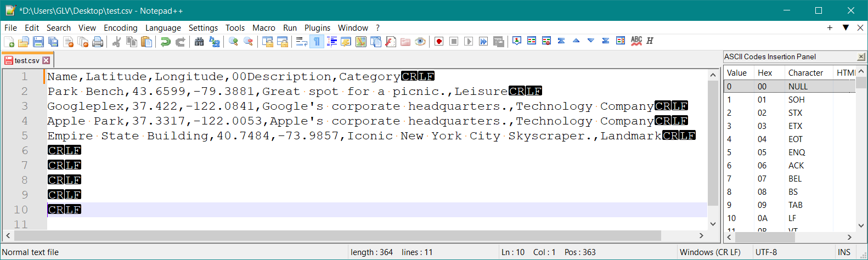This screenshot has width=868, height=260.
Task: Jump to next with blue down arrow
Action: click(591, 41)
